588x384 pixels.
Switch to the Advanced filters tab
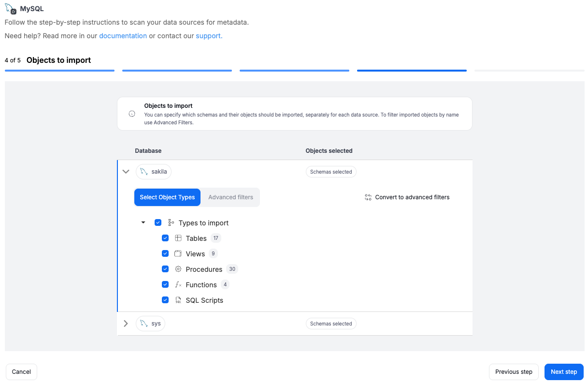pyautogui.click(x=230, y=197)
